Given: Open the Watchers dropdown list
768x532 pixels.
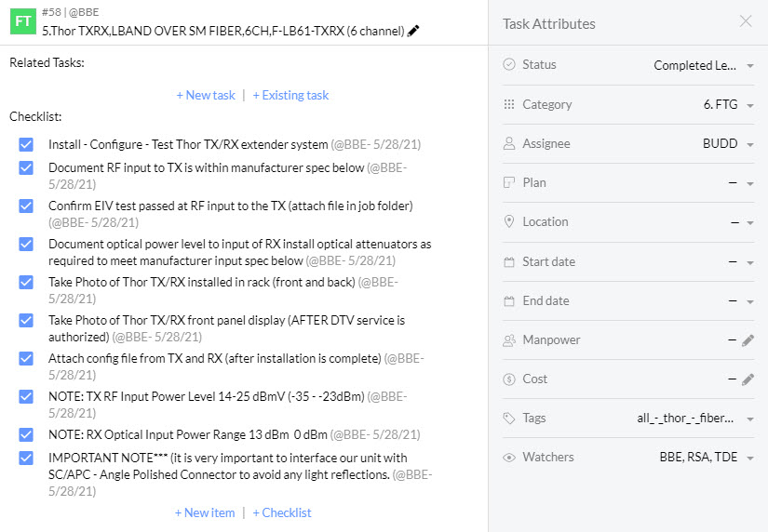Looking at the screenshot, I should (x=749, y=458).
